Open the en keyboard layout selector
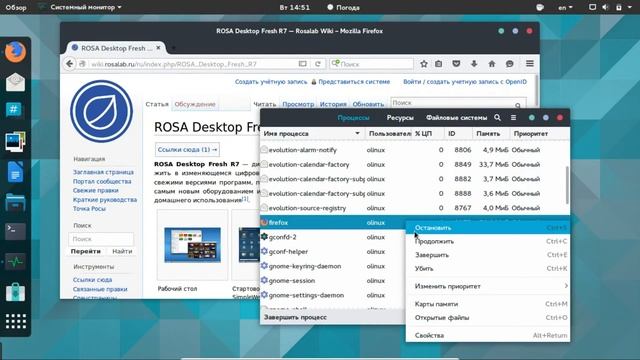Viewport: 640px width, 360px height. click(565, 7)
